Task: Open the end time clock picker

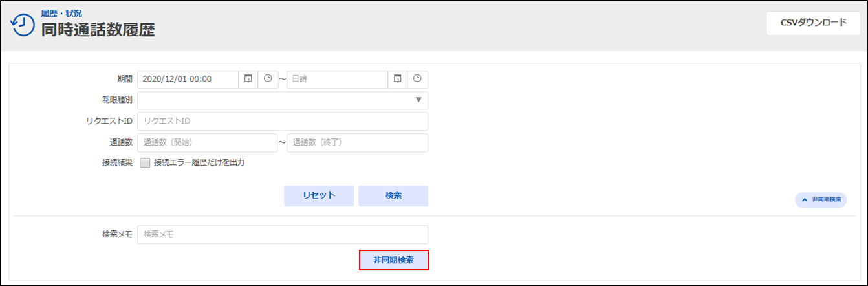Action: point(418,79)
